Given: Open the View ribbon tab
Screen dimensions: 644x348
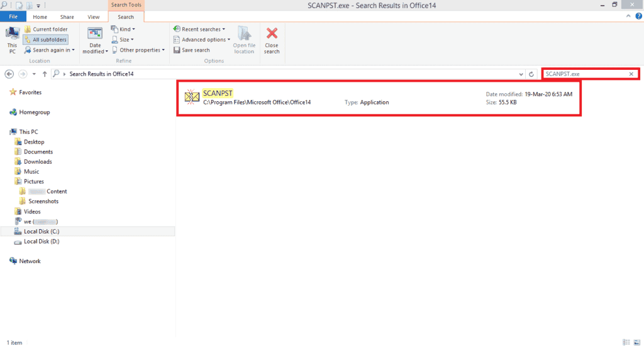Looking at the screenshot, I should click(93, 17).
